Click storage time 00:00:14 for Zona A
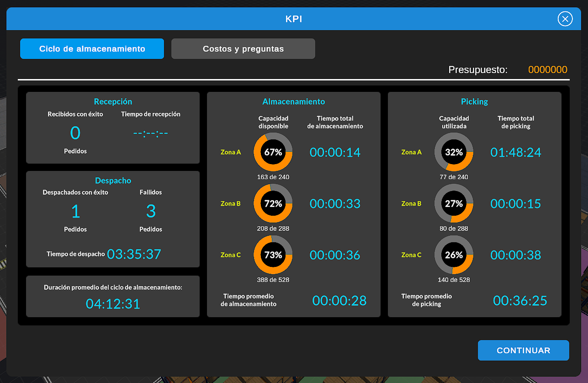This screenshot has width=588, height=383. point(335,152)
